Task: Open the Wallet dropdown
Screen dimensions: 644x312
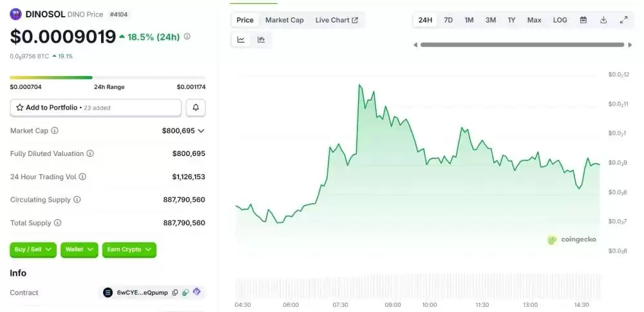Action: click(x=79, y=249)
